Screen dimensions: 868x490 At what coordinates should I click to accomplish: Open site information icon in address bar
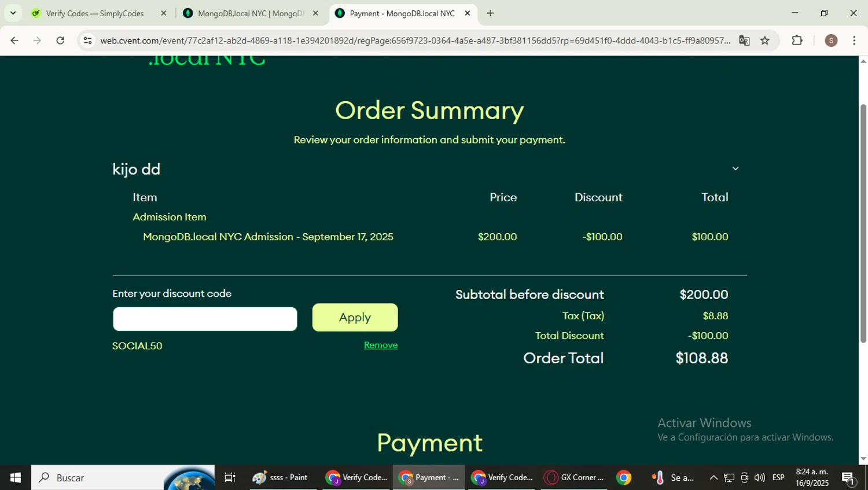(87, 40)
